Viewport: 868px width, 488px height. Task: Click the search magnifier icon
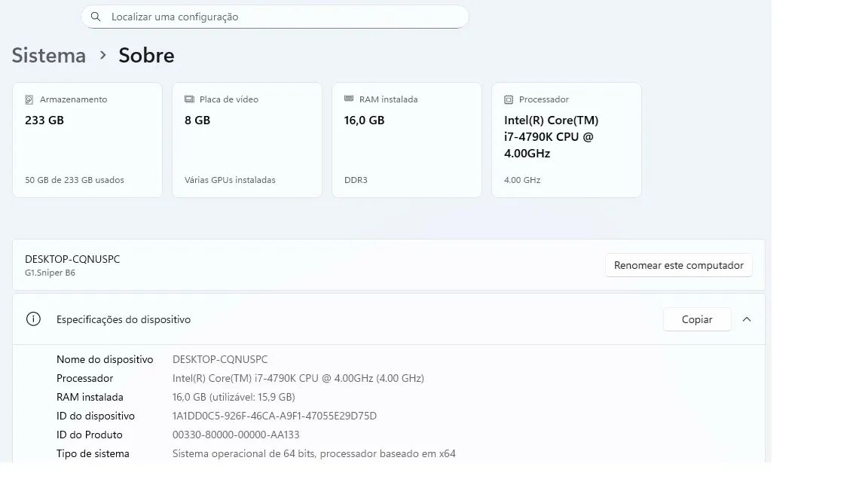coord(96,17)
